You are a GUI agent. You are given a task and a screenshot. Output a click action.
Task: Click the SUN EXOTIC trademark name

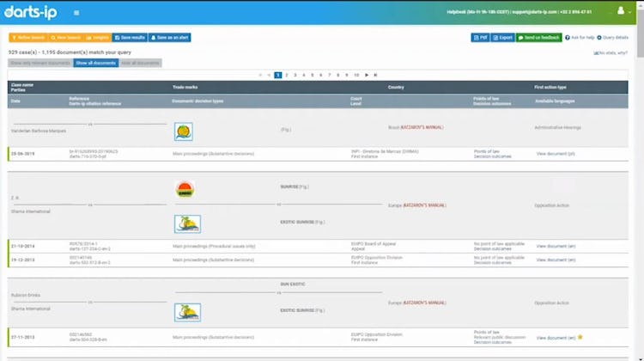293,285
